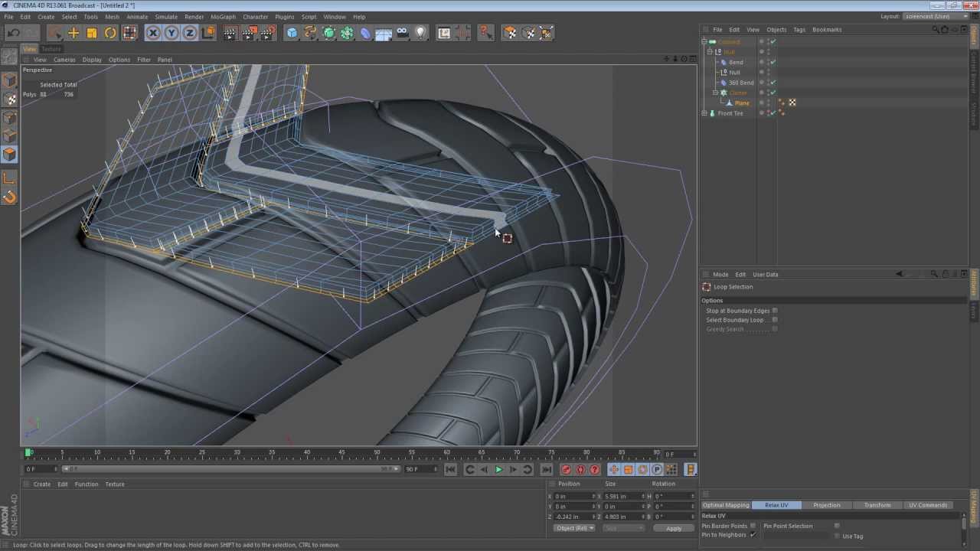The image size is (980, 551).
Task: Click the Enable Snap magnet icon
Action: tap(10, 197)
